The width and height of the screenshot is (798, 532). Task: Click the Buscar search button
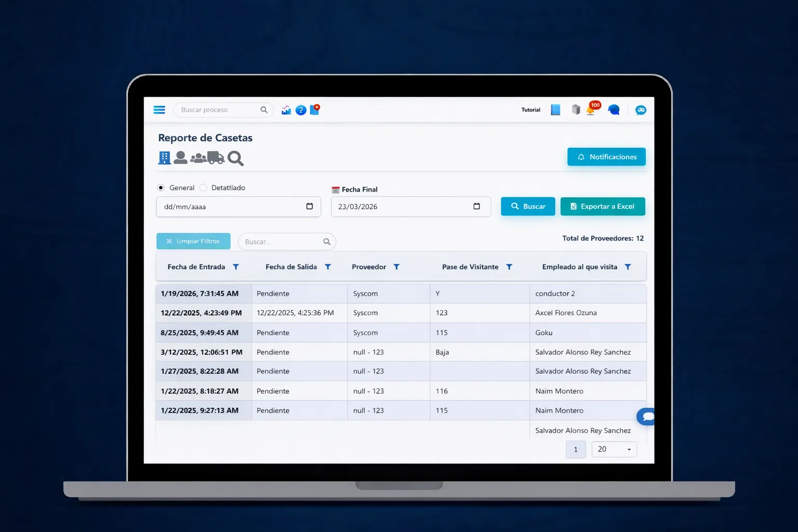(x=528, y=206)
